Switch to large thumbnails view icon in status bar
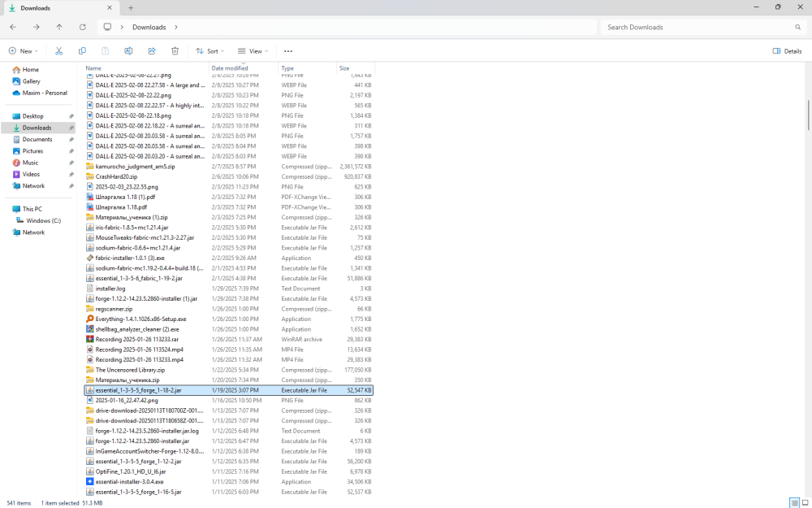The height and width of the screenshot is (508, 812). click(806, 503)
